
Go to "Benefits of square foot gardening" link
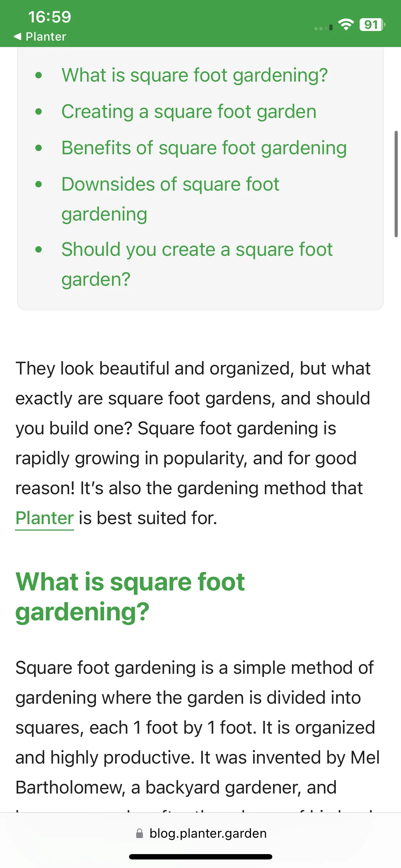pos(204,148)
